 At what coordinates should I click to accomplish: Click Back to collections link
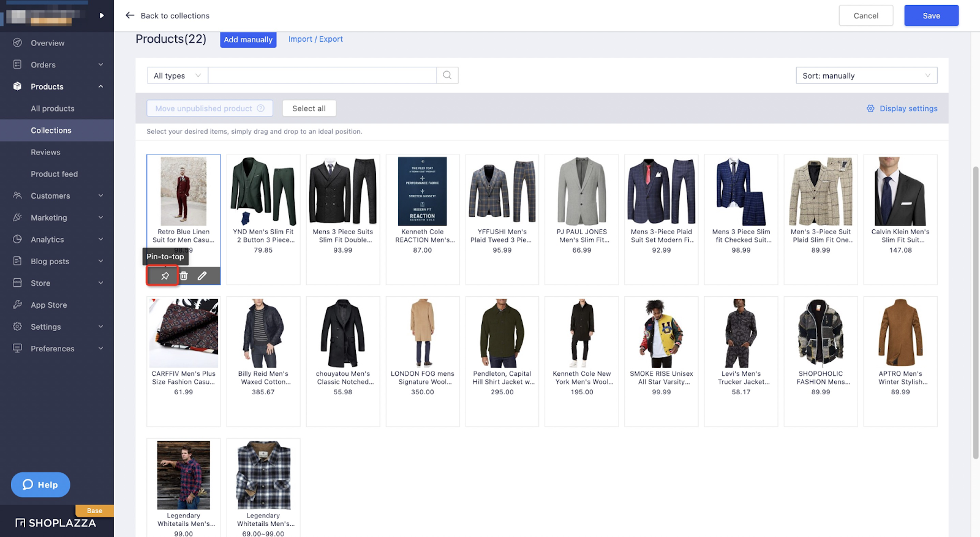[x=175, y=15]
